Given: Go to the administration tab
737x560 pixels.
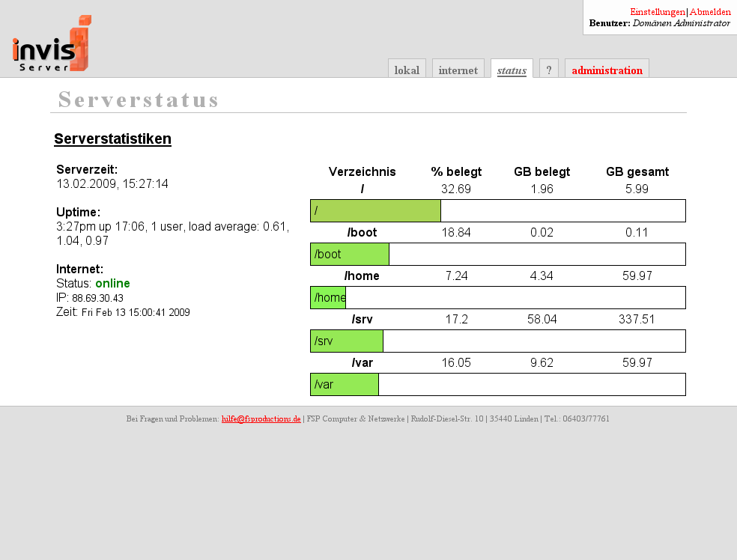Looking at the screenshot, I should pos(607,70).
